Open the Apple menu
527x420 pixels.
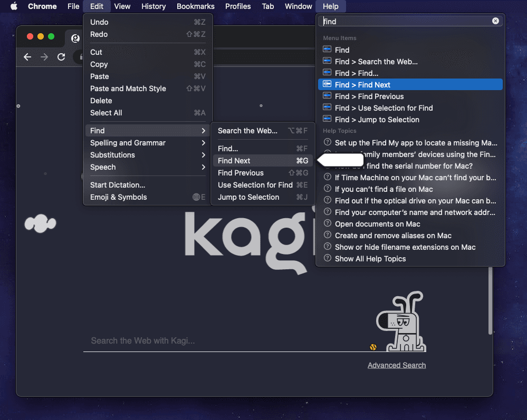coord(14,6)
